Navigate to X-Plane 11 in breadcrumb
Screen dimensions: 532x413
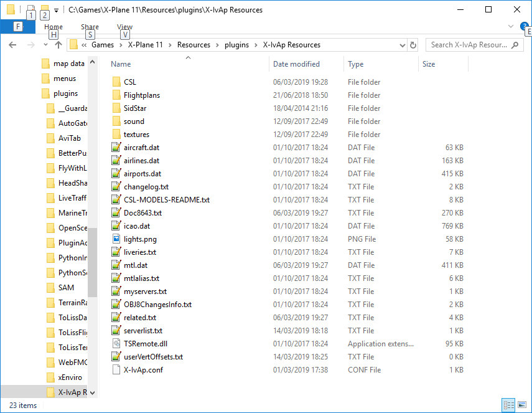pos(145,45)
